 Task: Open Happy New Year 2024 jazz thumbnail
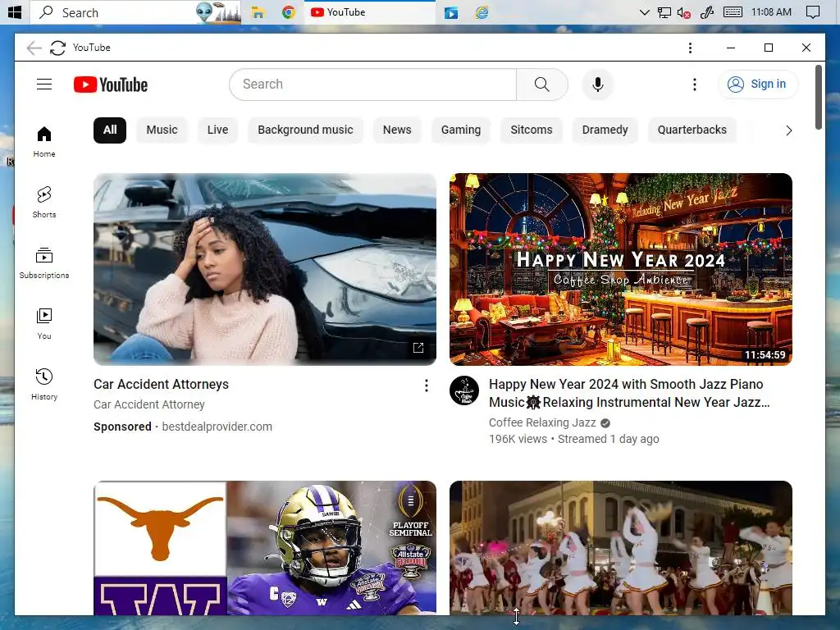tap(621, 269)
